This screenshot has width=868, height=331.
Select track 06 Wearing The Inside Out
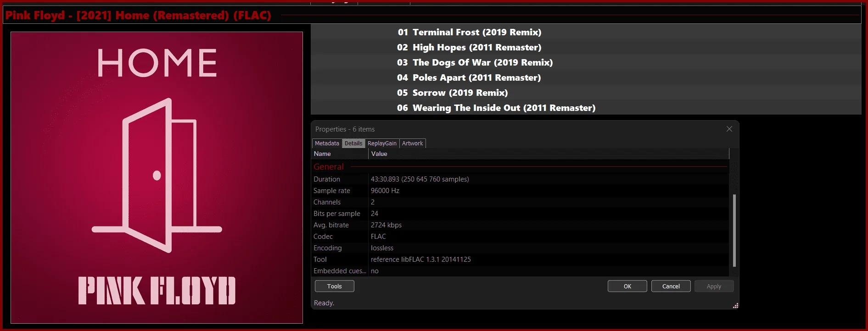586,108
